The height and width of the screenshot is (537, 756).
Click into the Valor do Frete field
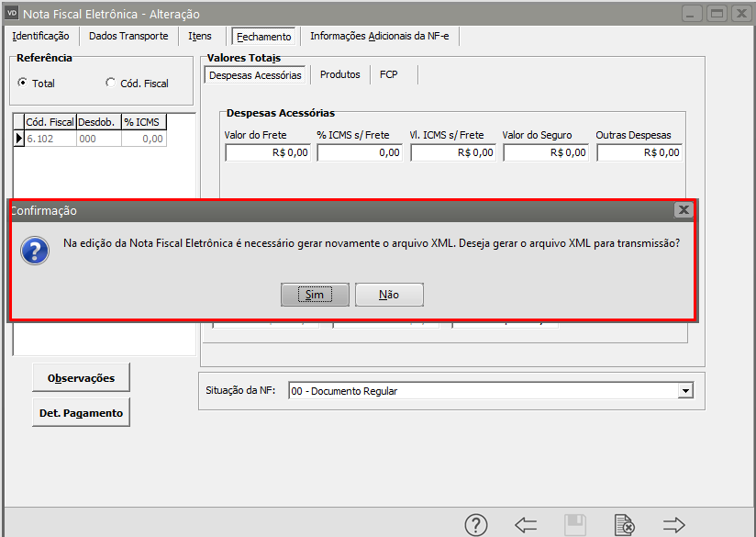pos(267,152)
